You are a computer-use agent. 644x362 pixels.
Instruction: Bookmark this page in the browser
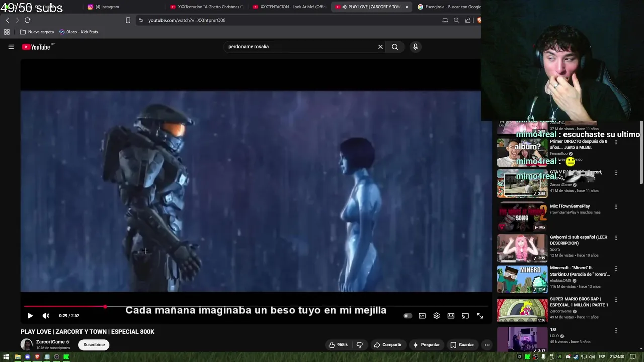pyautogui.click(x=128, y=20)
